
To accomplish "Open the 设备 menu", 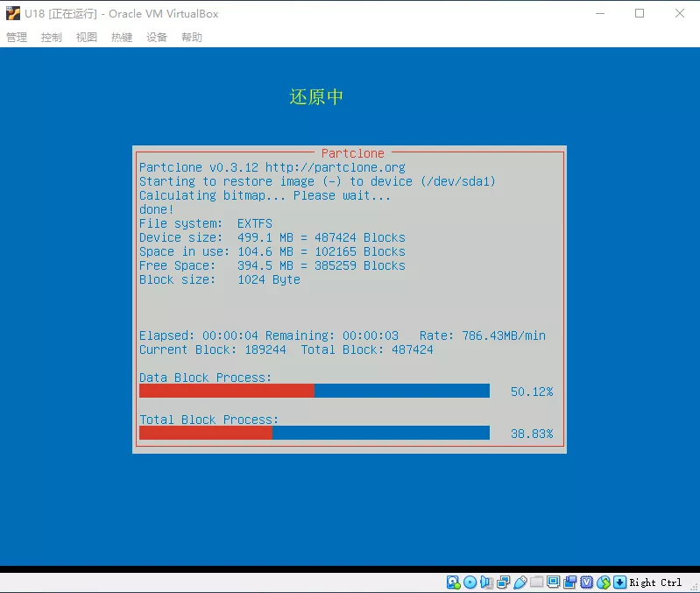I will [x=157, y=38].
